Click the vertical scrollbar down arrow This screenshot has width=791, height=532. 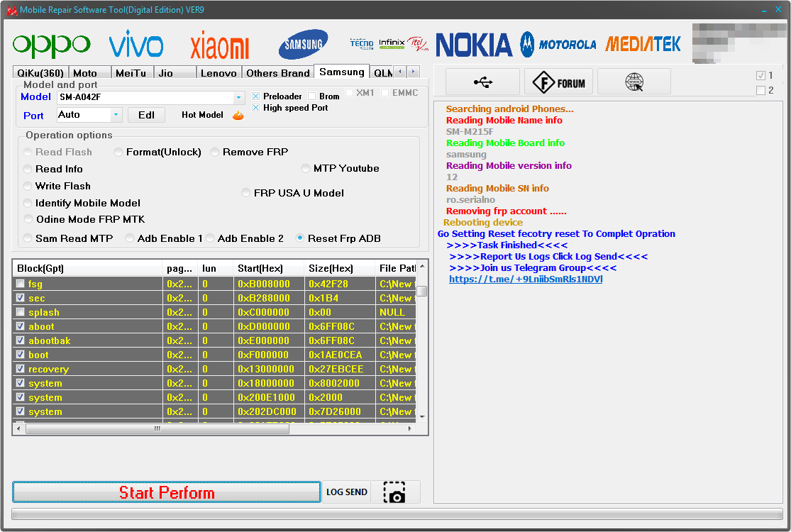422,416
